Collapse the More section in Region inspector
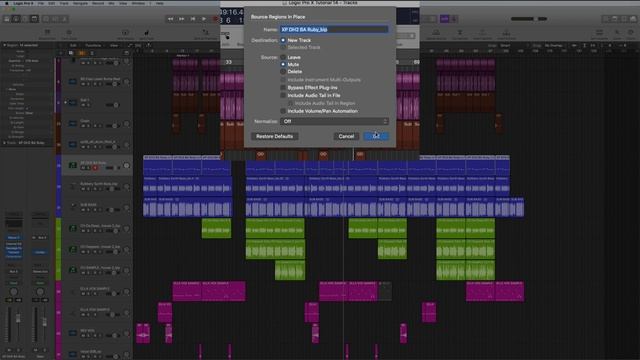The width and height of the screenshot is (640, 360). [7, 89]
